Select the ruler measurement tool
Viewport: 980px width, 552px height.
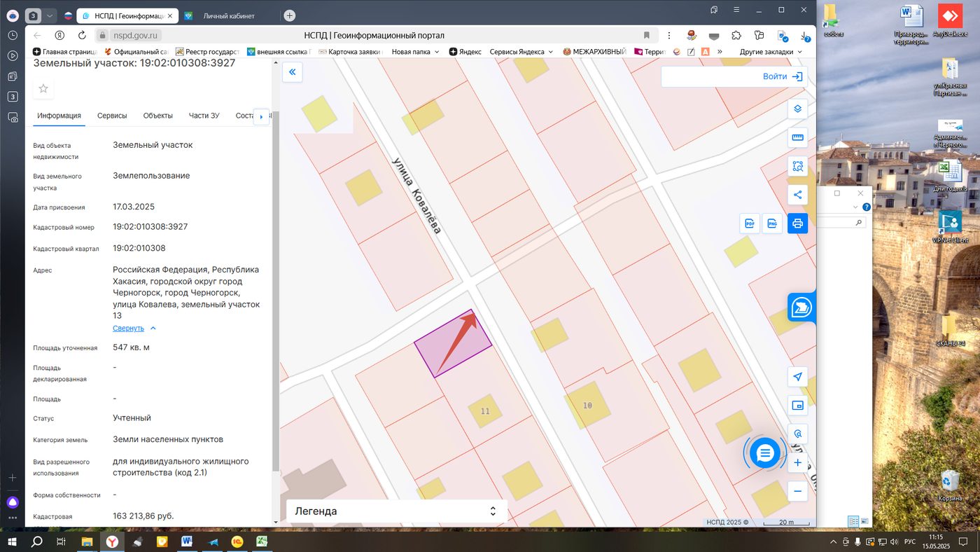pyautogui.click(x=797, y=137)
